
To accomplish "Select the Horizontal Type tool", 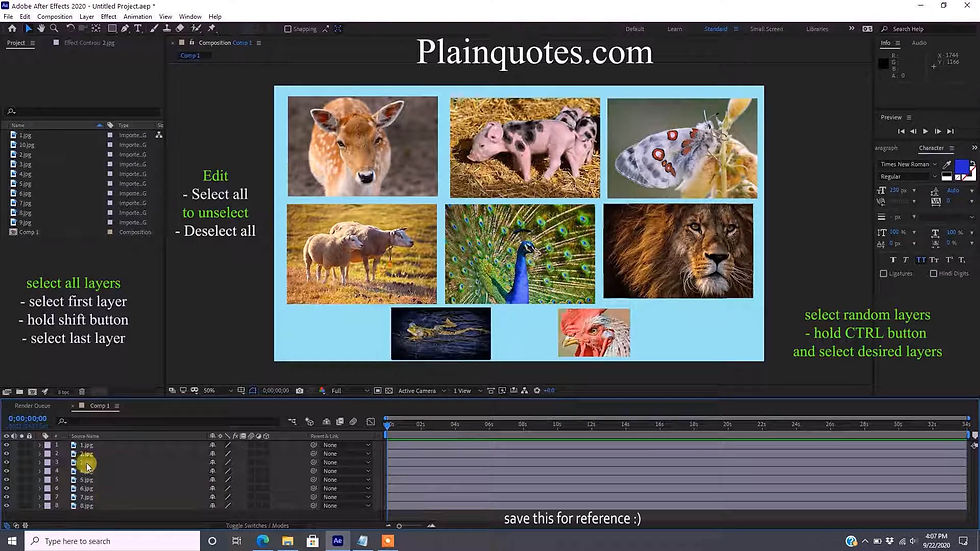I will [138, 29].
